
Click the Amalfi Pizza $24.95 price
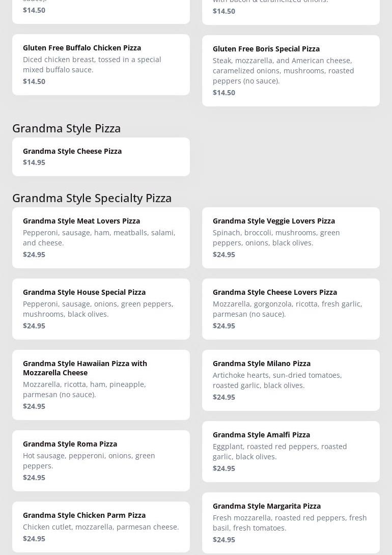224,468
